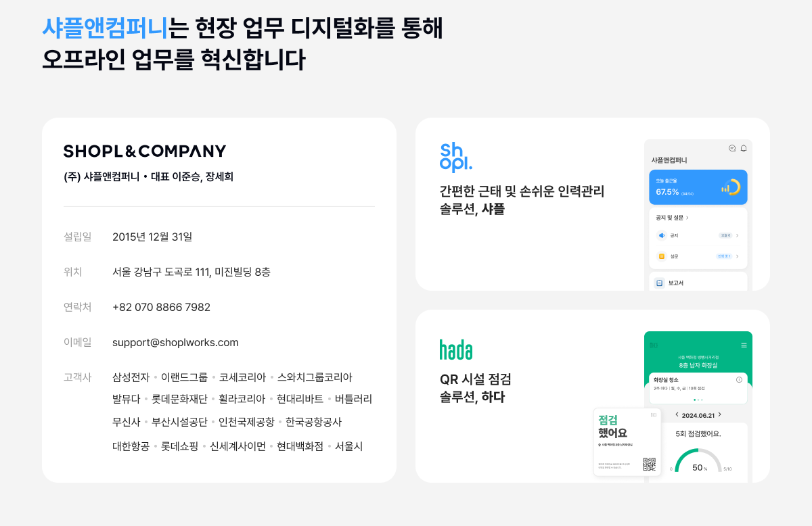812x526 pixels.
Task: Click the carousel page dots on 화장실 청소 card
Action: (698, 400)
